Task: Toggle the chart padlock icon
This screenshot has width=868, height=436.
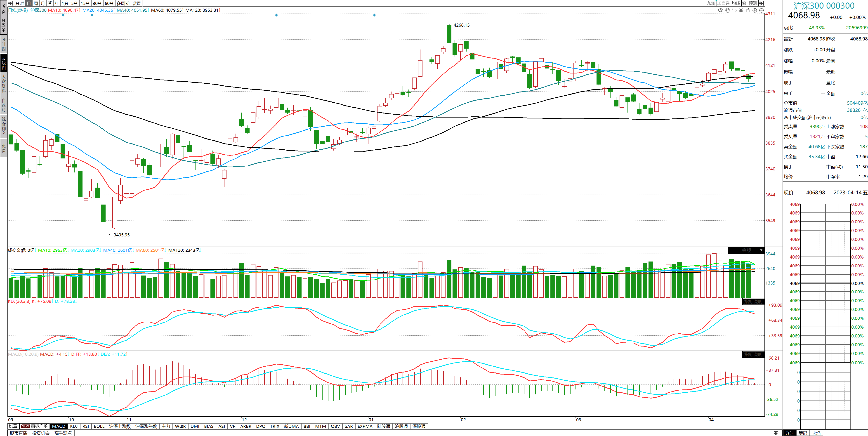Action: click(x=748, y=10)
